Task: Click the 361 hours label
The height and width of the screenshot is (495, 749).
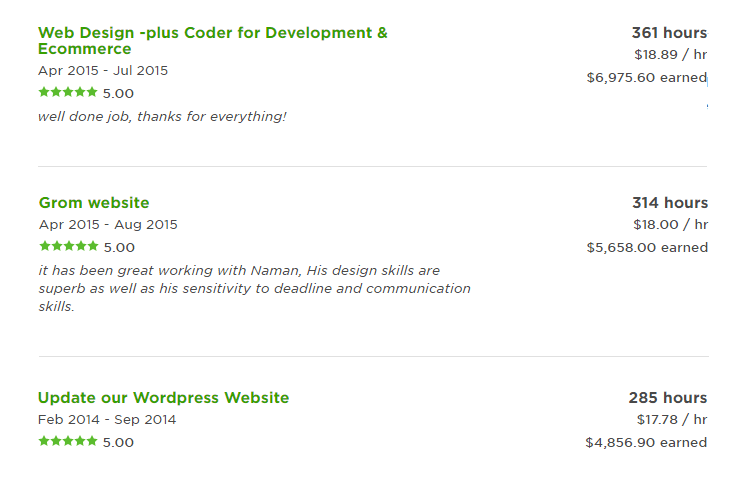Action: click(x=669, y=32)
